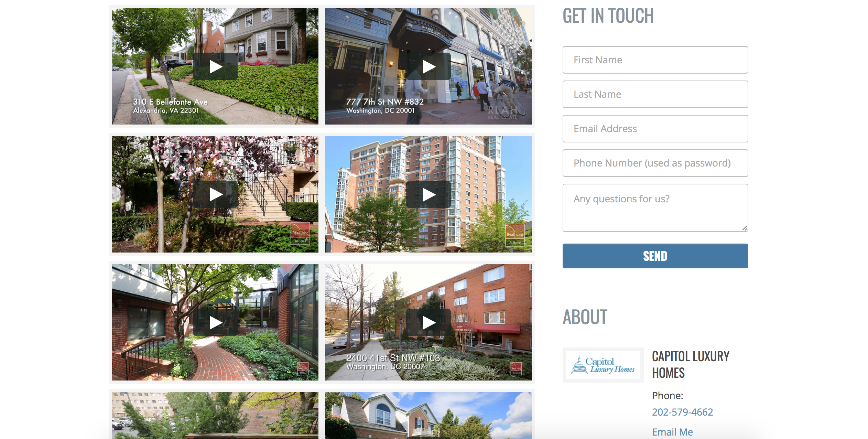Click the First Name input field

click(655, 60)
